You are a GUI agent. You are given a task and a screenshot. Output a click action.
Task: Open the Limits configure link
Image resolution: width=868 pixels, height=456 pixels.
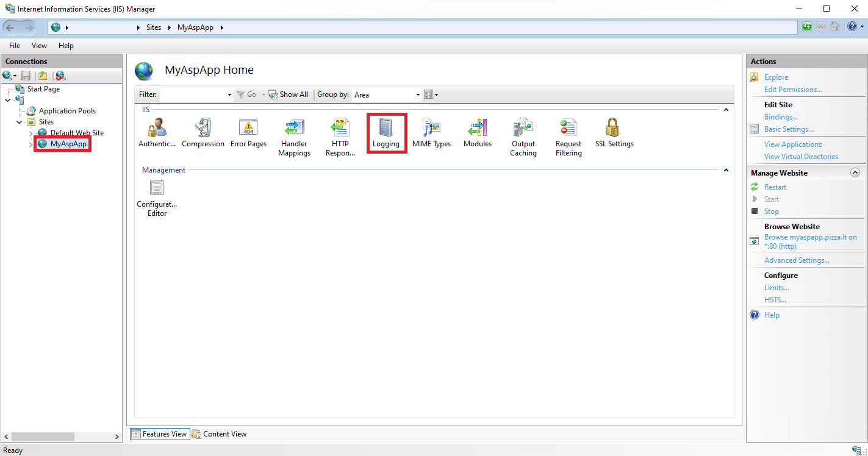pyautogui.click(x=777, y=288)
